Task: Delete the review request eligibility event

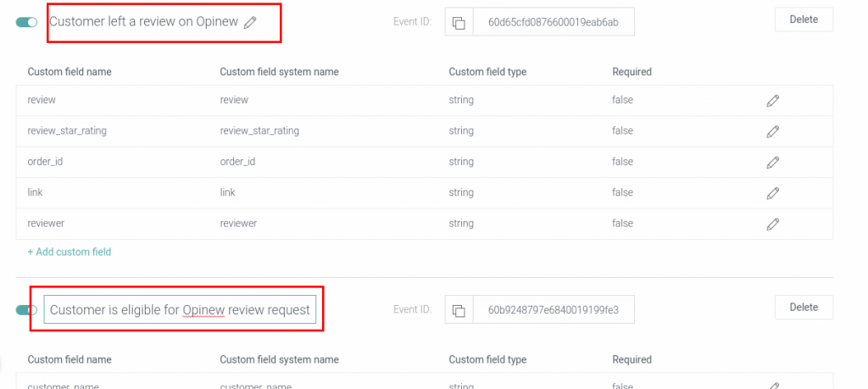Action: [804, 307]
